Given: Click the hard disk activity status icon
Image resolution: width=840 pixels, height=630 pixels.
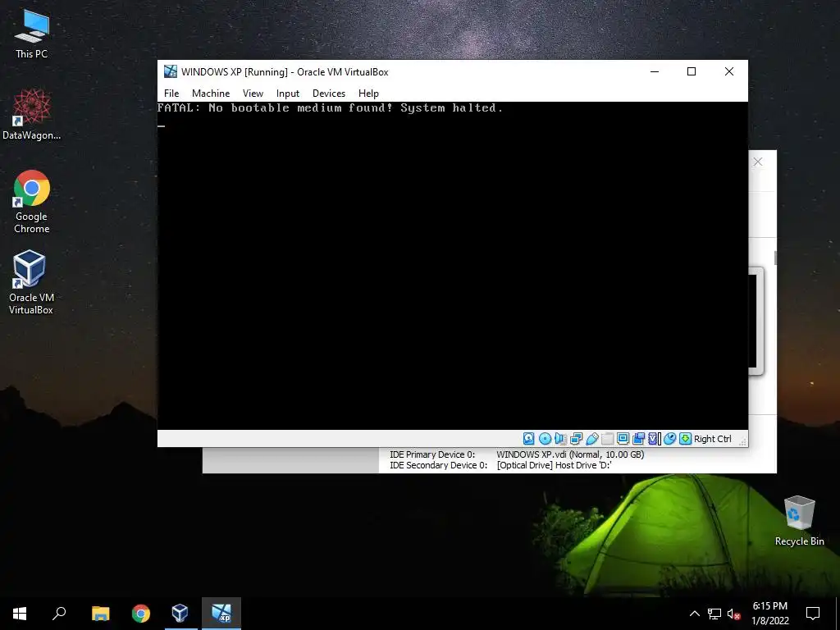Looking at the screenshot, I should point(529,439).
